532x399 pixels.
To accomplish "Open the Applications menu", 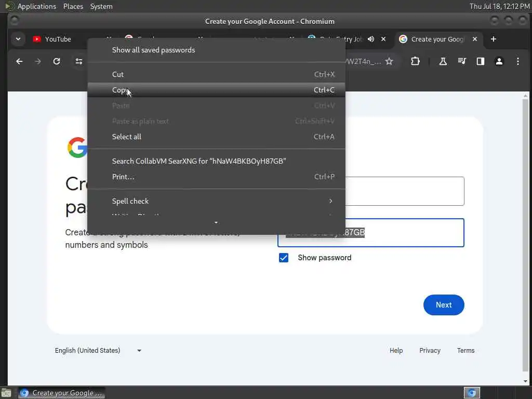I will (x=37, y=6).
